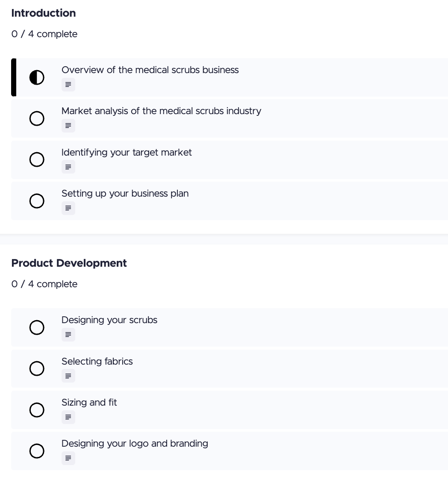Viewport: 448px width, 483px height.
Task: Toggle completion circle for "Selecting fabrics"
Action: tap(37, 368)
